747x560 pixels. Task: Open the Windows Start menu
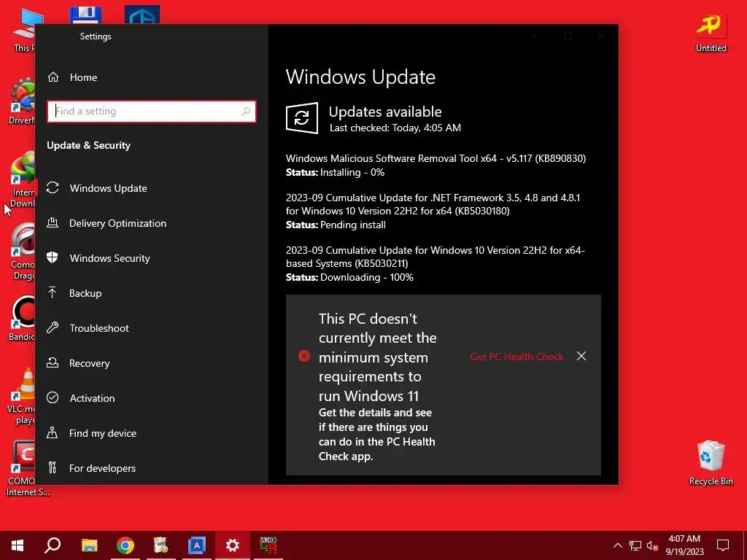tap(18, 545)
